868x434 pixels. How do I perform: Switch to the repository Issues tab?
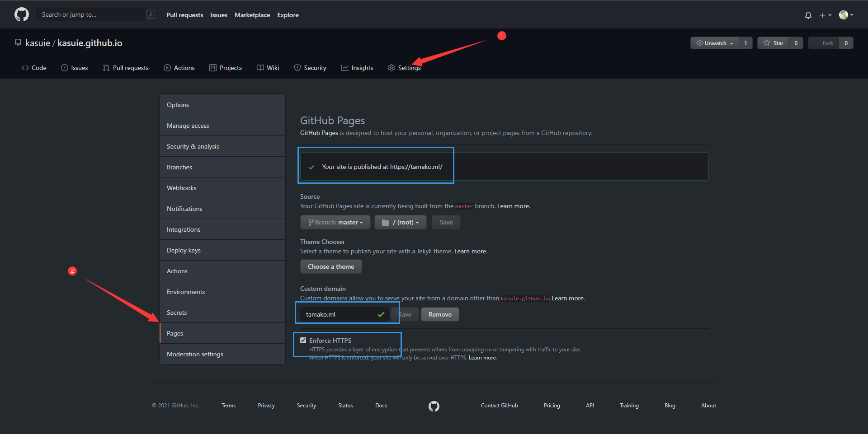(x=75, y=68)
